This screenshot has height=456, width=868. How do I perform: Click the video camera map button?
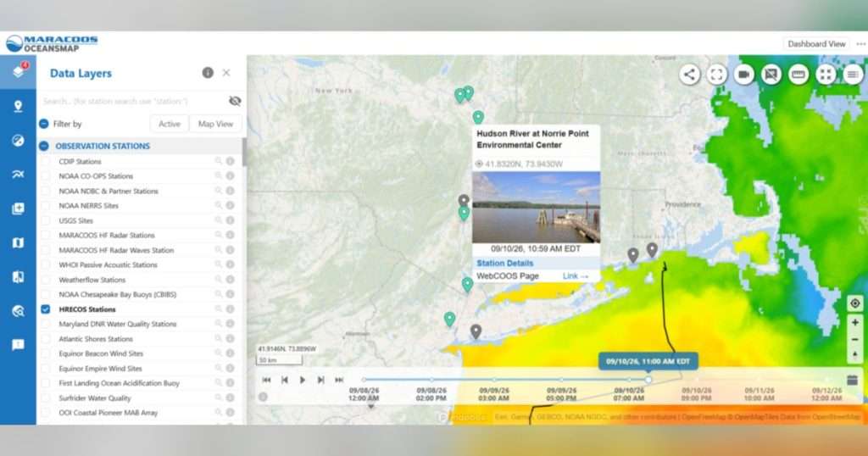pos(743,75)
